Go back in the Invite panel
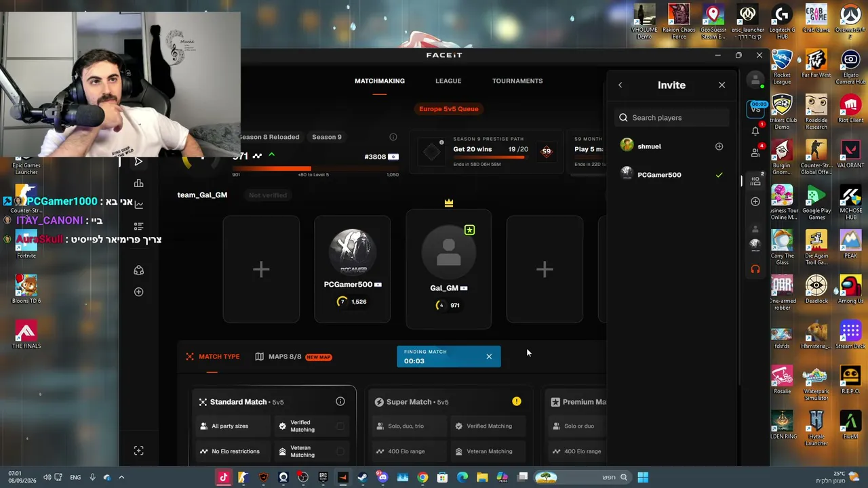 (x=620, y=85)
